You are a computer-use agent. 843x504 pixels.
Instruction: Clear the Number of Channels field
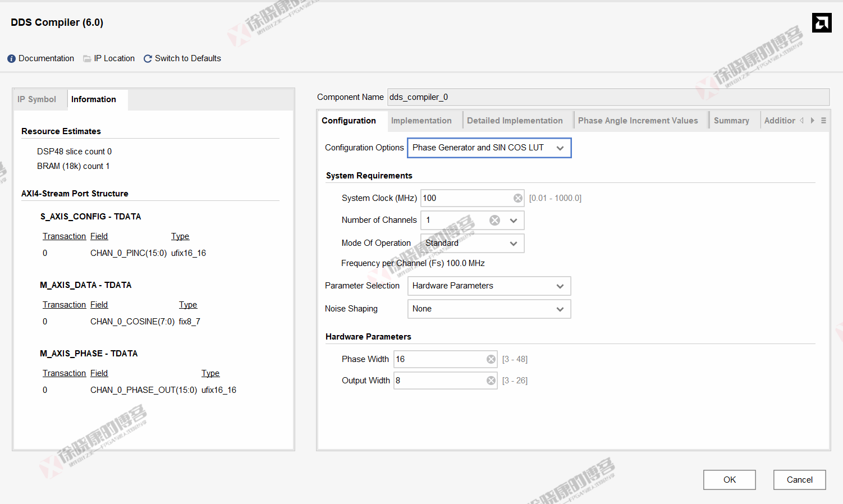(494, 221)
